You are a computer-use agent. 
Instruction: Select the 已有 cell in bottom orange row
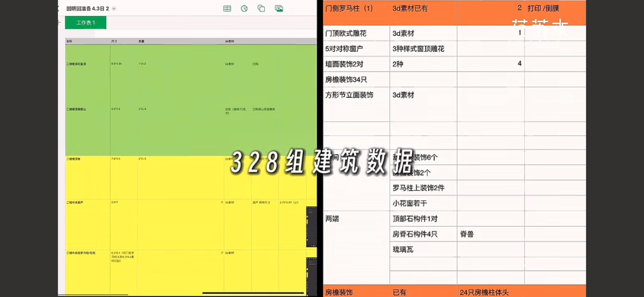pos(423,291)
